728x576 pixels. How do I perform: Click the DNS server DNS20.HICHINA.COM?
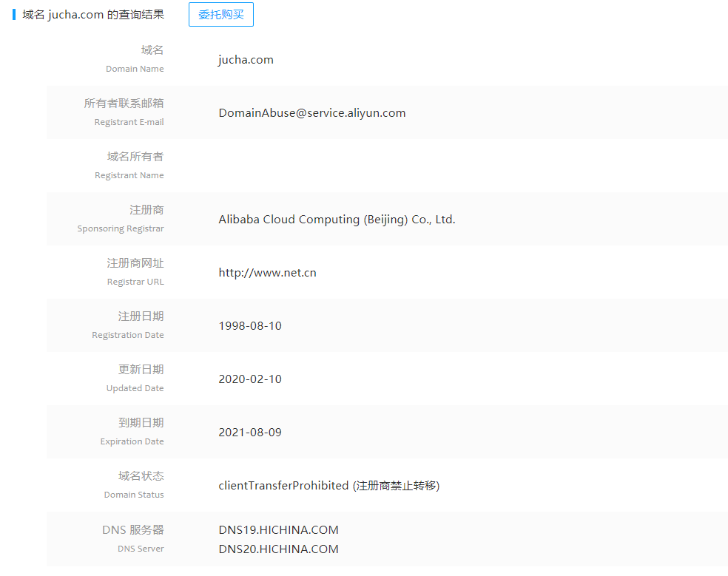coord(278,549)
